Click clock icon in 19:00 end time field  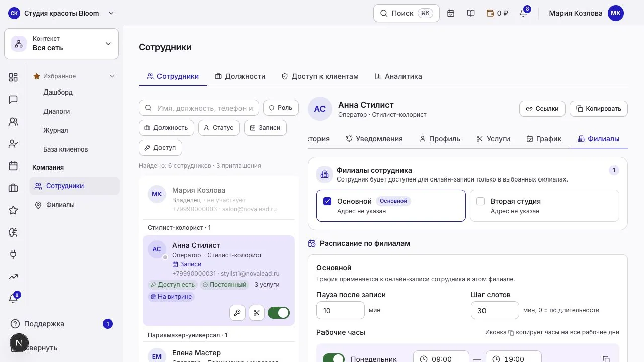coord(496,359)
